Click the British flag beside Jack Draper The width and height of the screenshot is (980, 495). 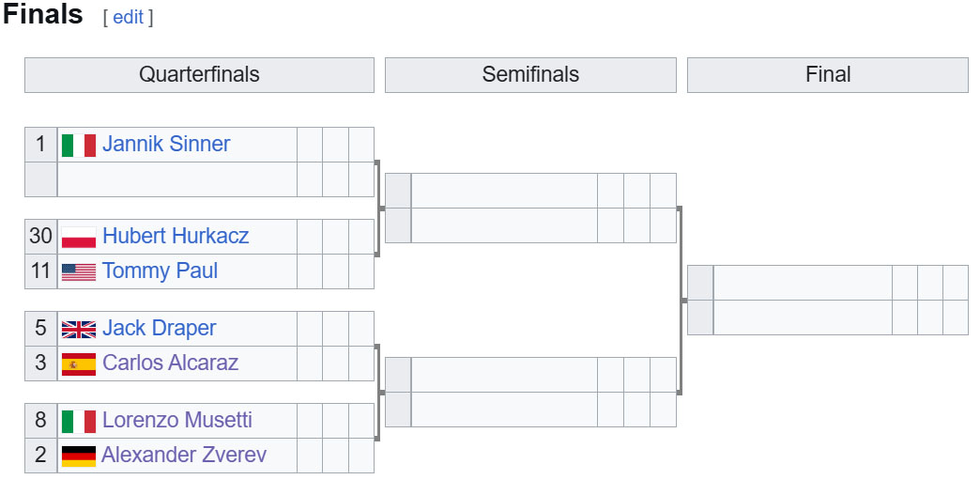click(x=79, y=329)
